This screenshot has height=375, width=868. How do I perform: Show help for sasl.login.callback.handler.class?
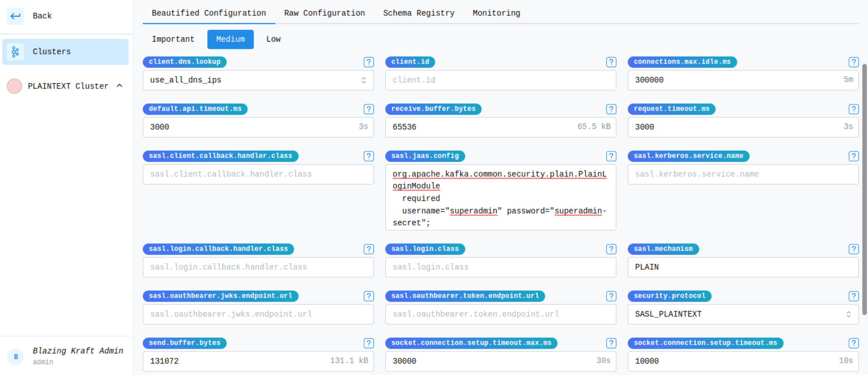[369, 249]
